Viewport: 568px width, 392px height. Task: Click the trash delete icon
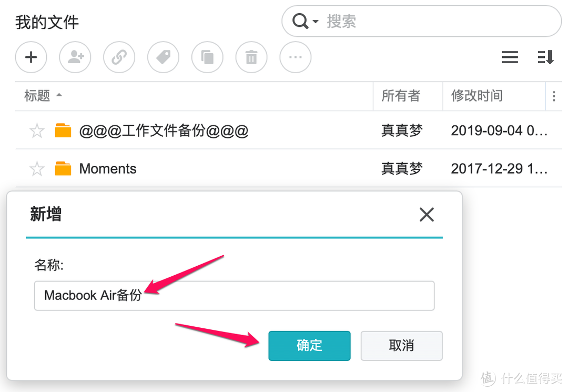[x=251, y=57]
